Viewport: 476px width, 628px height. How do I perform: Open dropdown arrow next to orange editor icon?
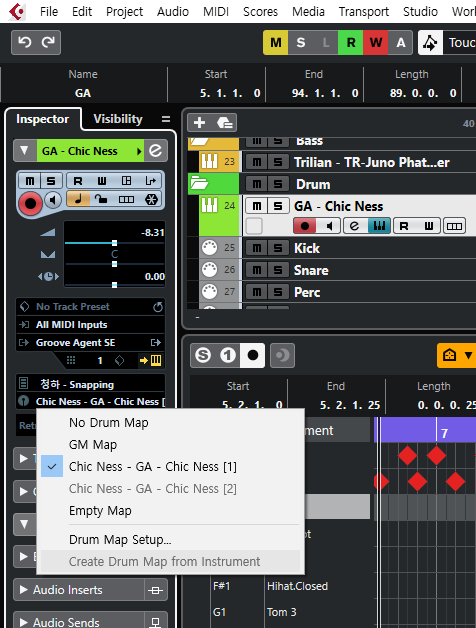pos(468,355)
